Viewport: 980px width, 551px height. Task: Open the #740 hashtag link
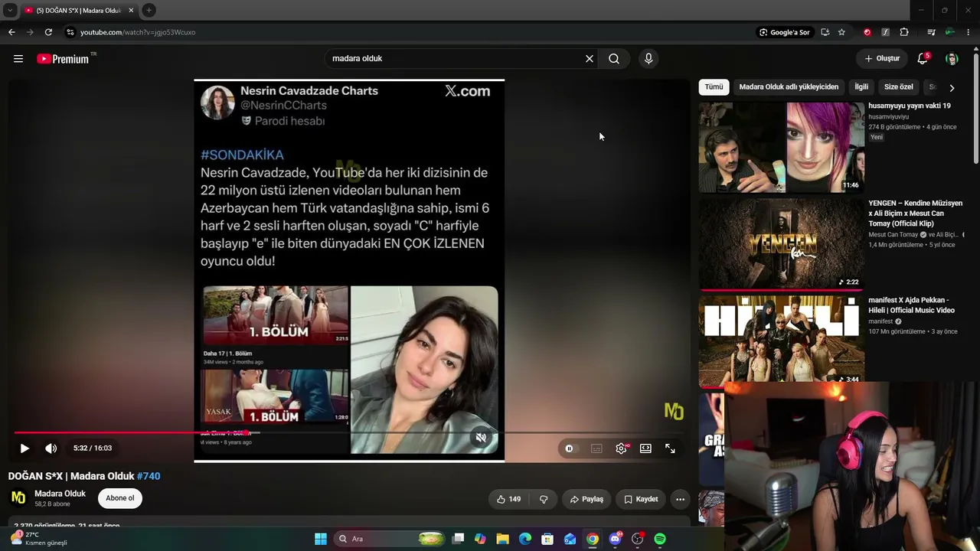pyautogui.click(x=149, y=476)
